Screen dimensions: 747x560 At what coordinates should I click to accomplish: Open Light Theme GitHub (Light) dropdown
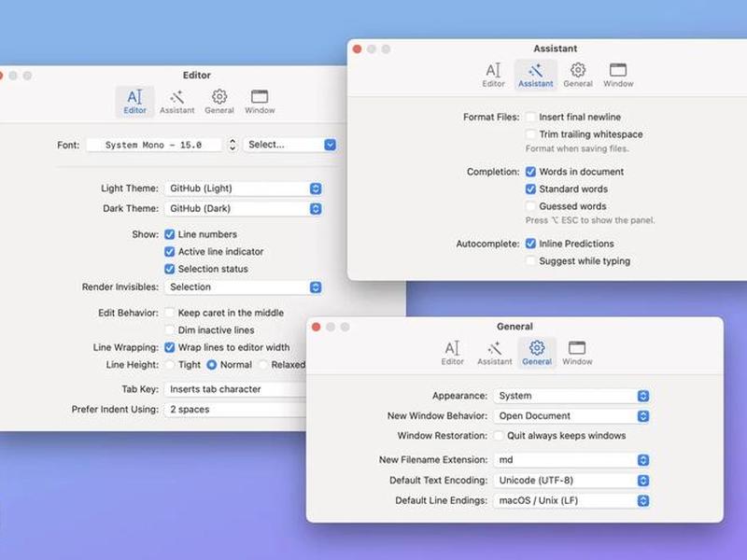click(243, 189)
